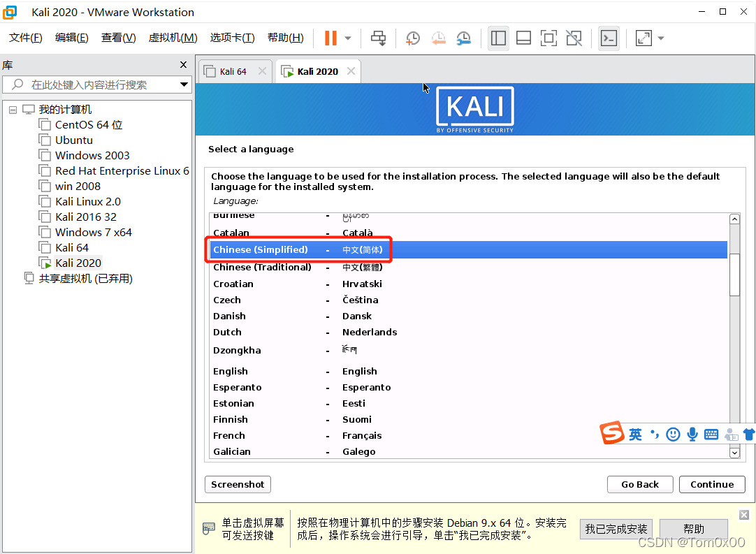Click the stretch guest display icon
Viewport: 756px width, 554px height.
[x=644, y=38]
